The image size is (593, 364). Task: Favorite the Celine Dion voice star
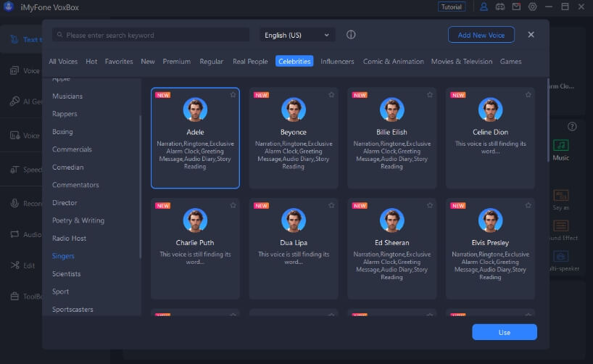click(x=528, y=94)
